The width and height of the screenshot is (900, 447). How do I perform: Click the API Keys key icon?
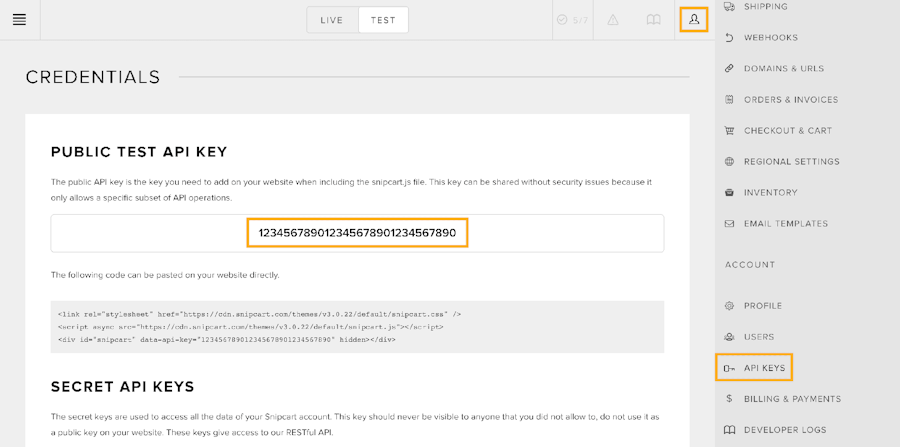[730, 368]
